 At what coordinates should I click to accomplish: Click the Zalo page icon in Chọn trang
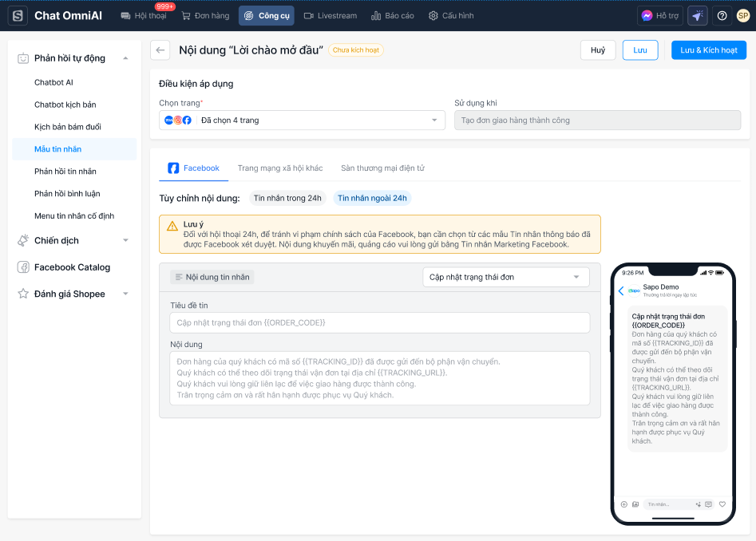[x=168, y=120]
